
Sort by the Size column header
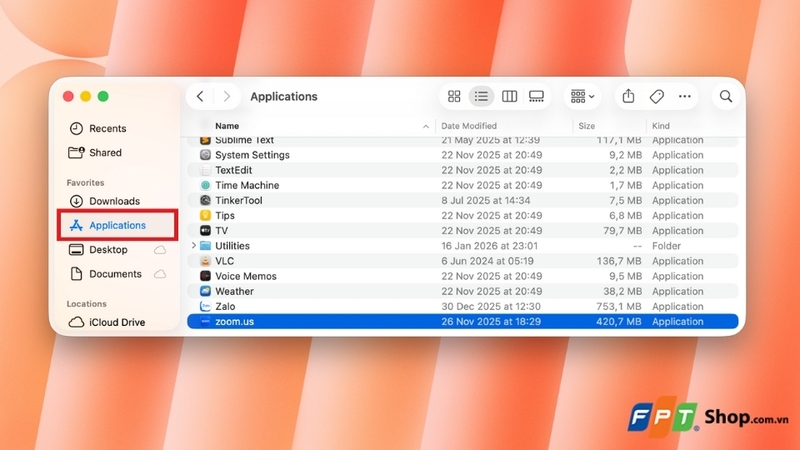pyautogui.click(x=587, y=126)
